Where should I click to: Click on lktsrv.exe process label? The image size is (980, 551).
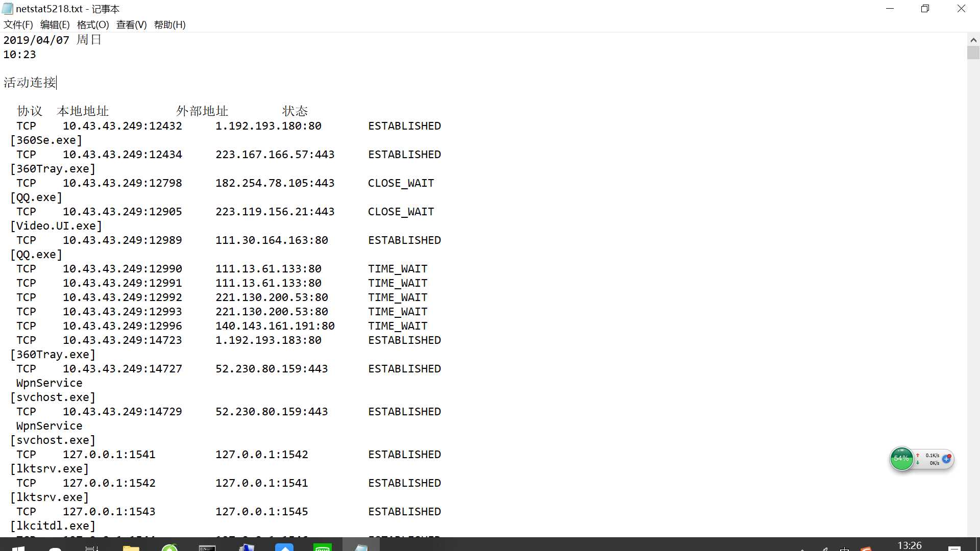(49, 469)
